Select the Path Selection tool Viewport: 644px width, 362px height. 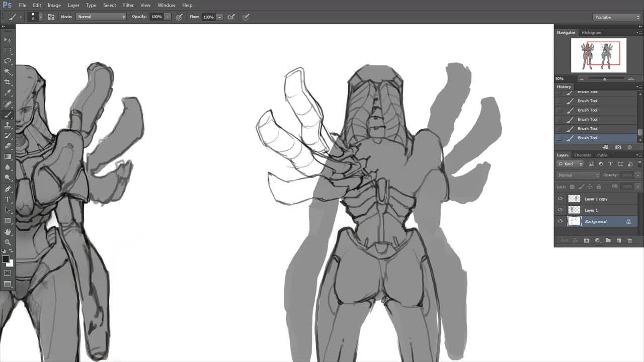click(8, 211)
